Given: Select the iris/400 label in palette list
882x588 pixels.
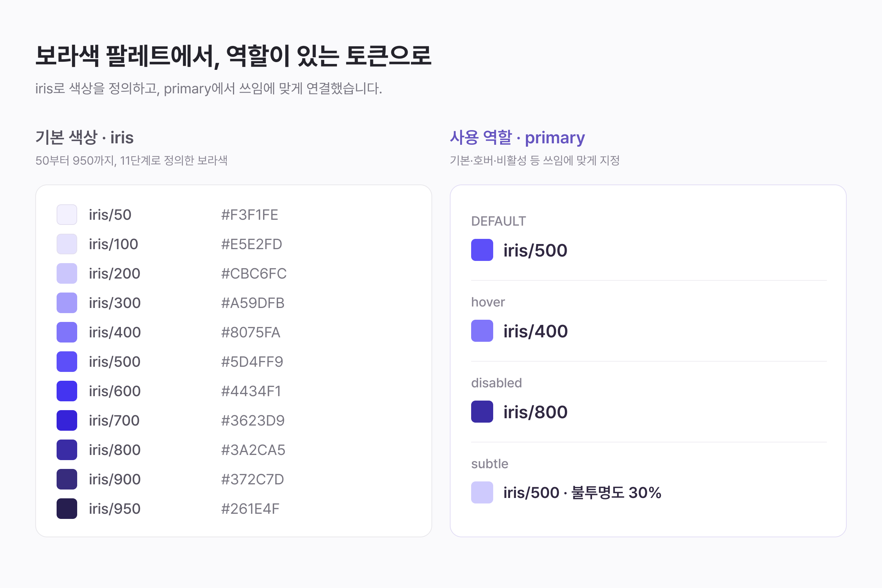Looking at the screenshot, I should coord(115,332).
